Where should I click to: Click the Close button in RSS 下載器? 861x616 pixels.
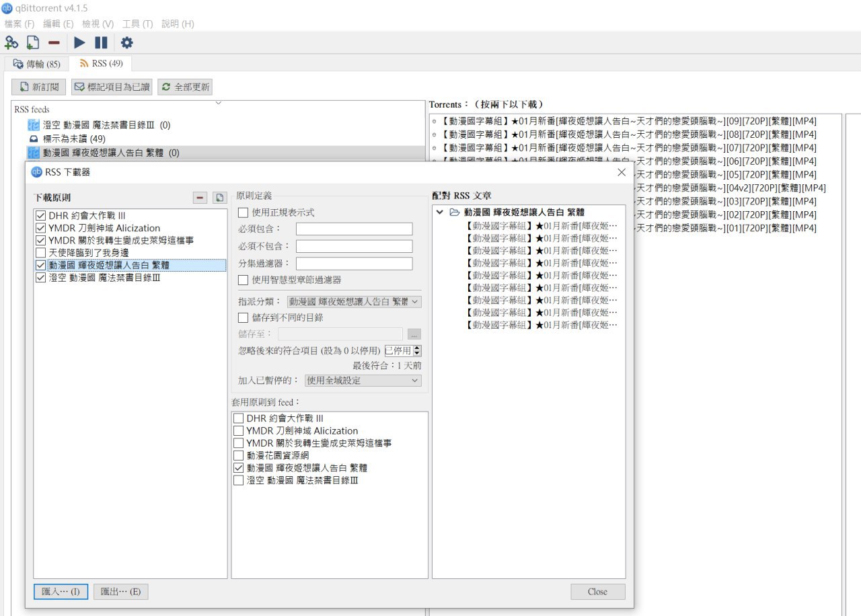click(x=597, y=592)
